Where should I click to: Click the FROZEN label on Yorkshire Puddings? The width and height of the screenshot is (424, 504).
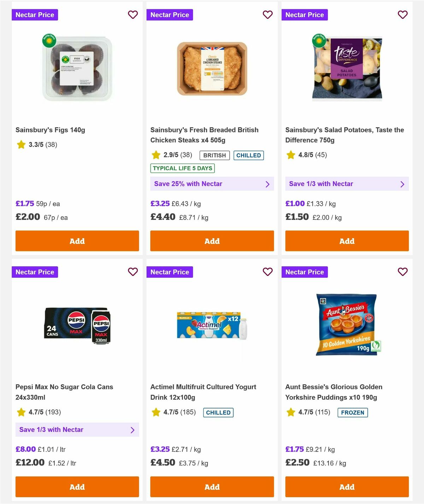(353, 412)
